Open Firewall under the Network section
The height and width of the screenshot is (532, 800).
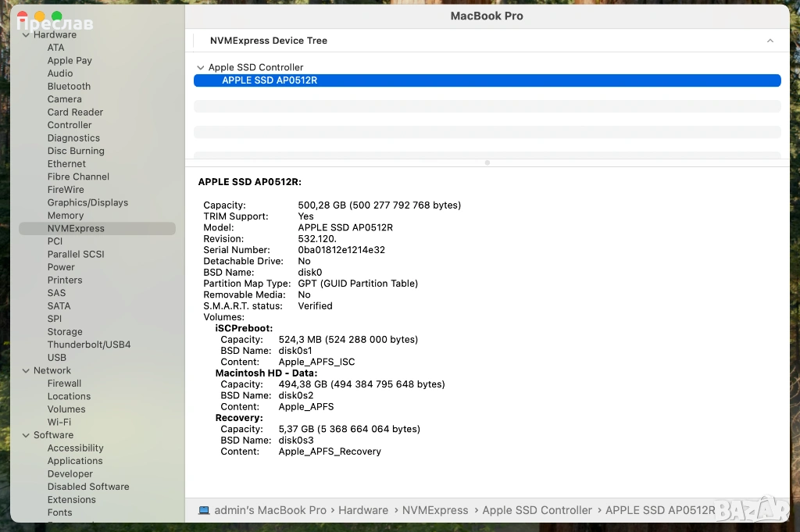[x=64, y=384]
